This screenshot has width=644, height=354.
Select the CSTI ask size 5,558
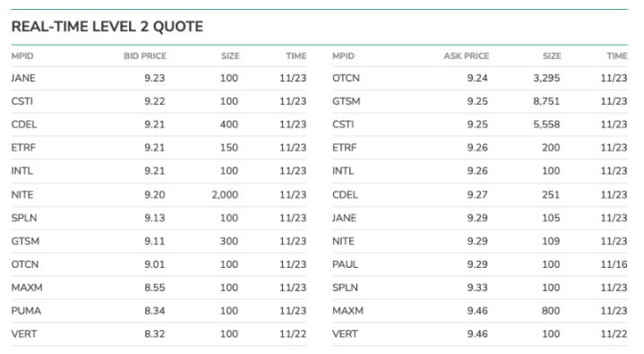click(546, 125)
